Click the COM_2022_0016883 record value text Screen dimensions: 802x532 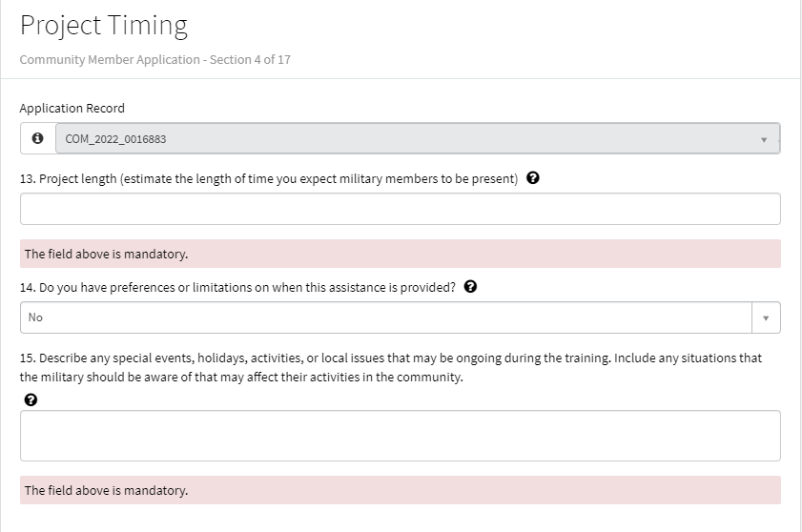coord(115,139)
